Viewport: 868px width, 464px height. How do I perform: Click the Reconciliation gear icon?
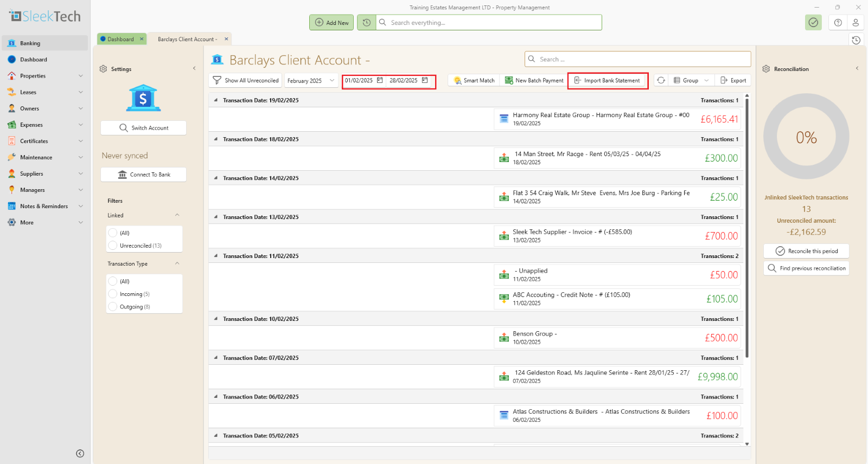point(766,69)
